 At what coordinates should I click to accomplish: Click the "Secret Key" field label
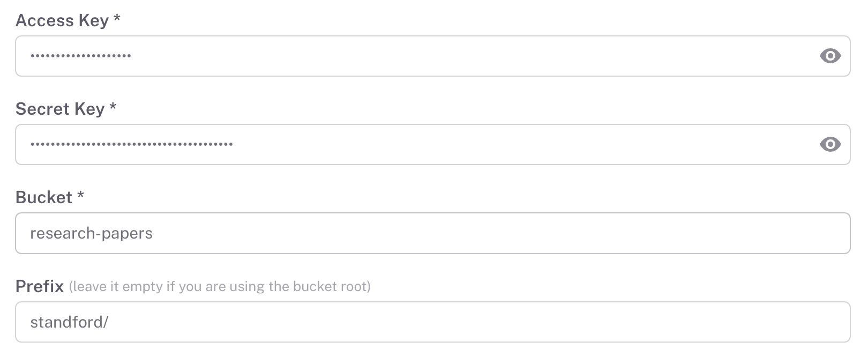coord(60,109)
